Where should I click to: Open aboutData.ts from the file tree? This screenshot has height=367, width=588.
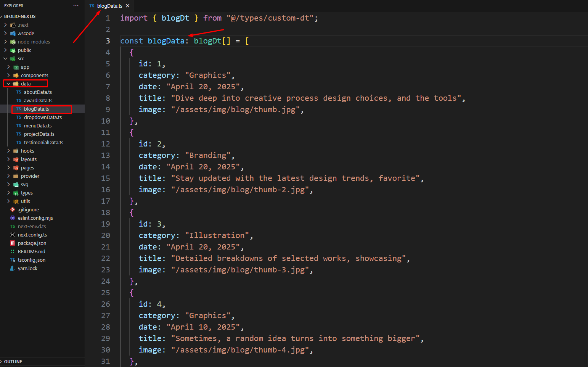pos(38,92)
